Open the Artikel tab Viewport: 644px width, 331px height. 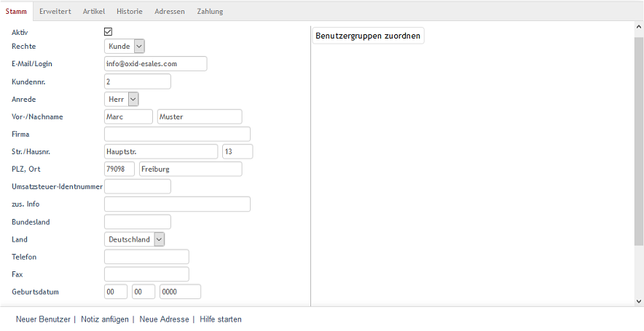click(x=94, y=12)
